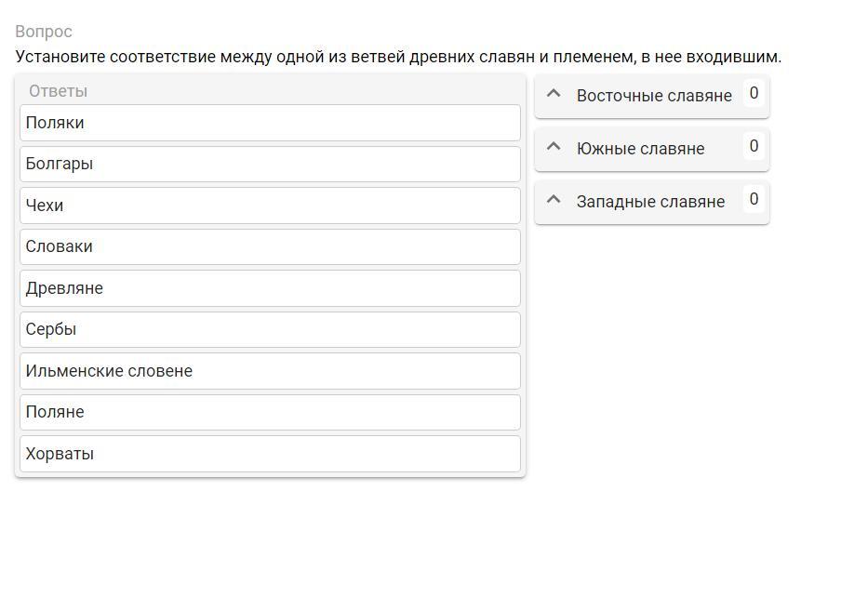Select the Поляки answer item
This screenshot has height=597, width=868.
click(270, 123)
